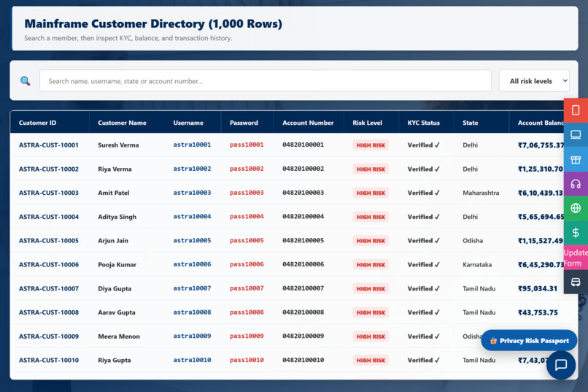Click username astra10010

[x=192, y=360]
